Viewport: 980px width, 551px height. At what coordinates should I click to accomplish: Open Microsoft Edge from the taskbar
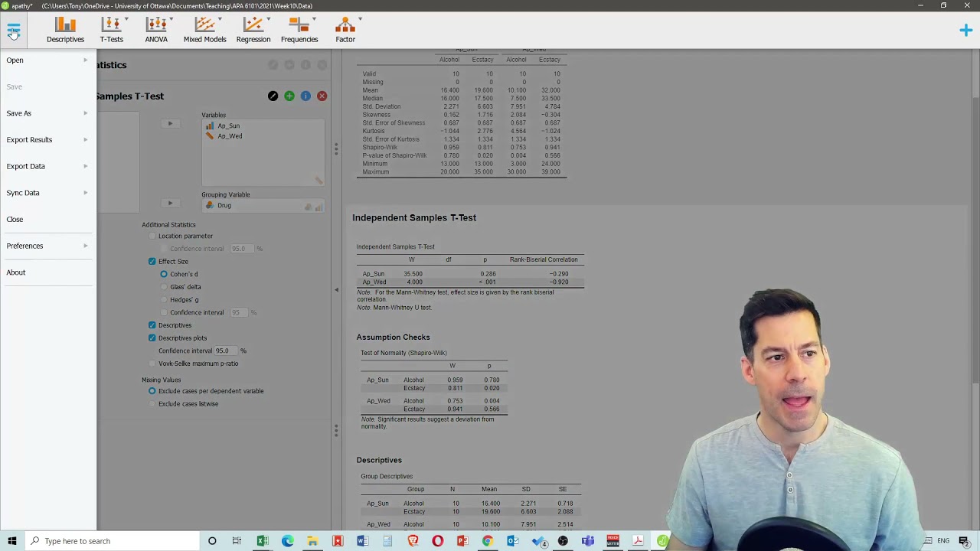pyautogui.click(x=287, y=541)
